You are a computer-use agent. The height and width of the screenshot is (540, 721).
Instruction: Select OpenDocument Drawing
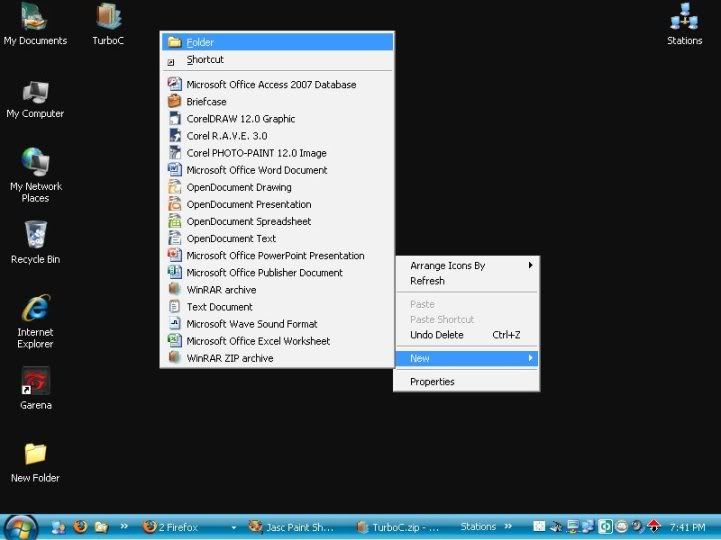277,187
